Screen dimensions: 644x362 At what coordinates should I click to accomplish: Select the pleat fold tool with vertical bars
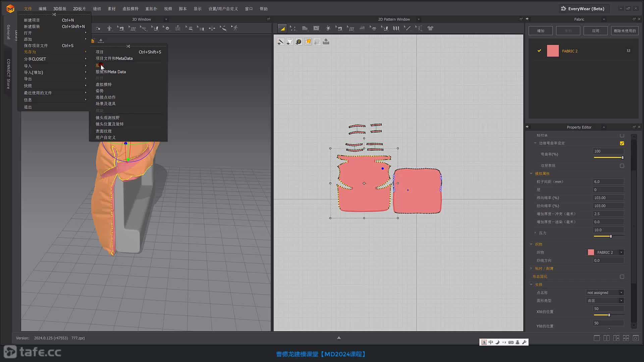396,28
